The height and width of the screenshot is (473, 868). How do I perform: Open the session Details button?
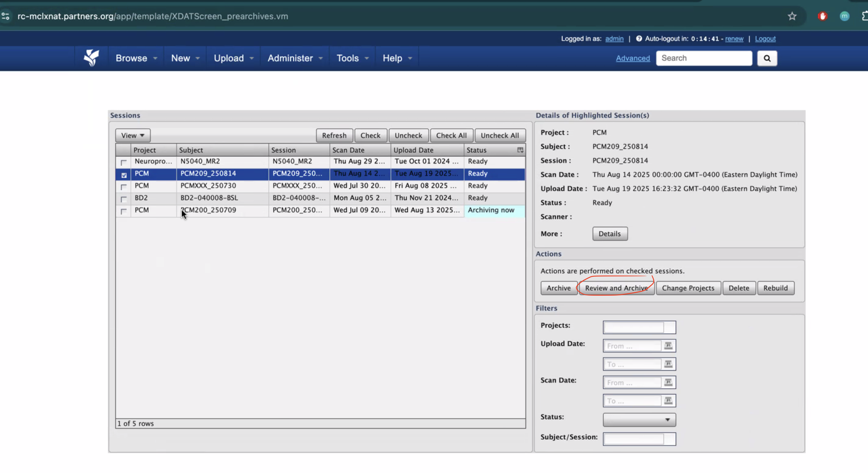(609, 234)
